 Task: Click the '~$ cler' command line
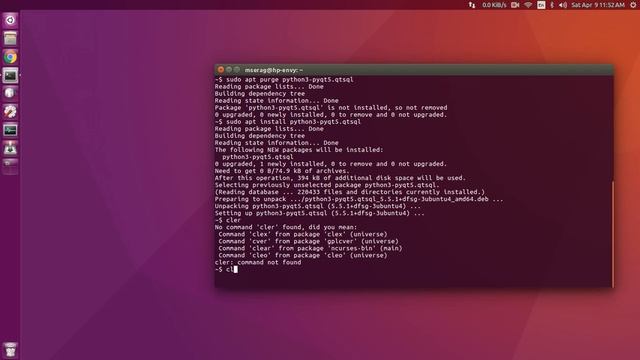pyautogui.click(x=228, y=220)
